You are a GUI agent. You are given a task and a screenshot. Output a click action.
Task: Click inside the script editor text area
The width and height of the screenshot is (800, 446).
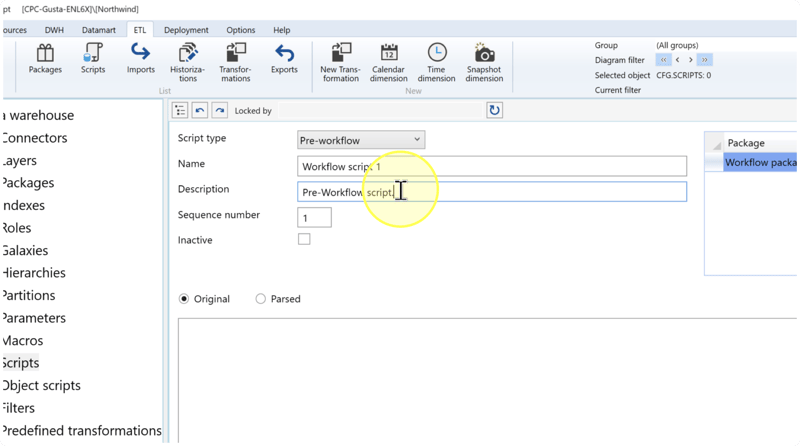point(487,380)
